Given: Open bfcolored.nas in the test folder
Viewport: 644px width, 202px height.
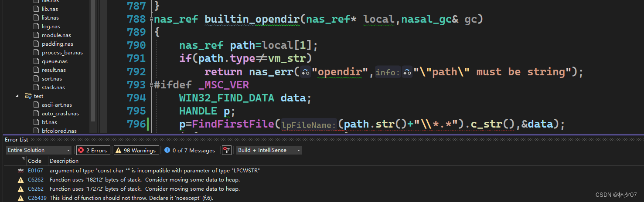Looking at the screenshot, I should click(59, 131).
